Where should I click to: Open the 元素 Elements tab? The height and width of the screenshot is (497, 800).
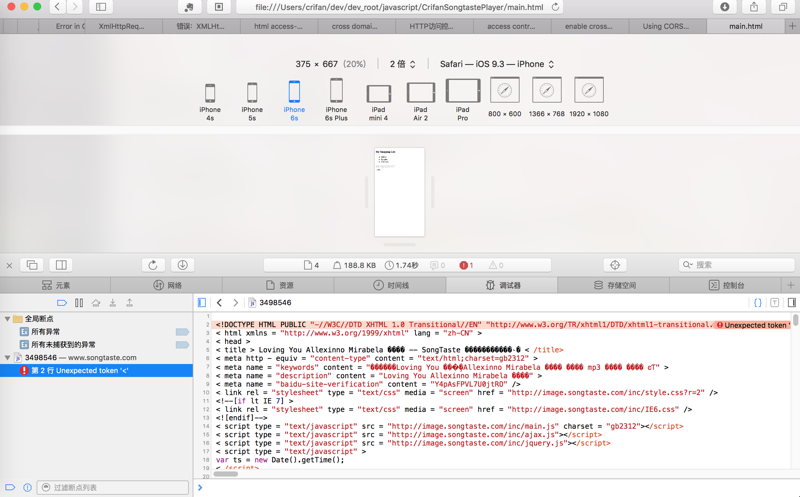click(56, 285)
